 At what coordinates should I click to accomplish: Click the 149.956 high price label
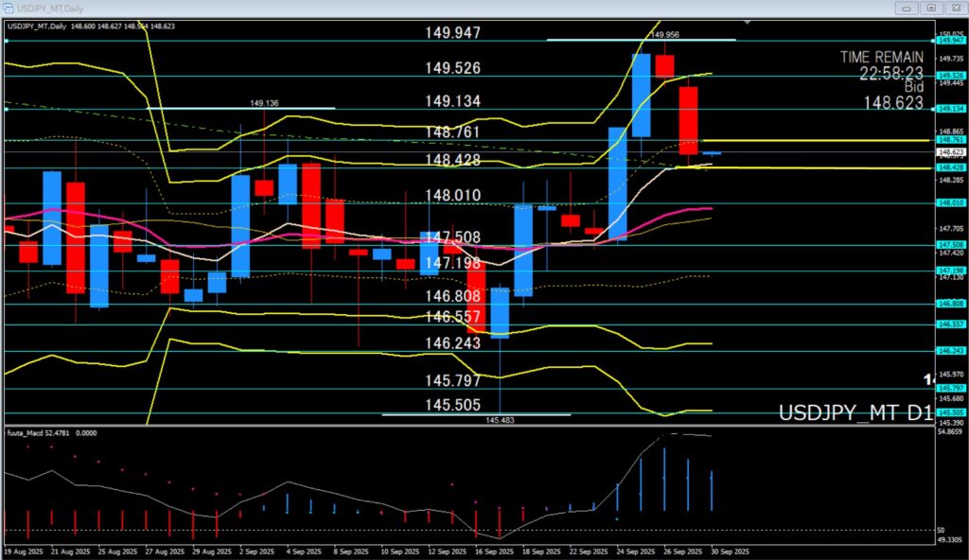point(662,34)
